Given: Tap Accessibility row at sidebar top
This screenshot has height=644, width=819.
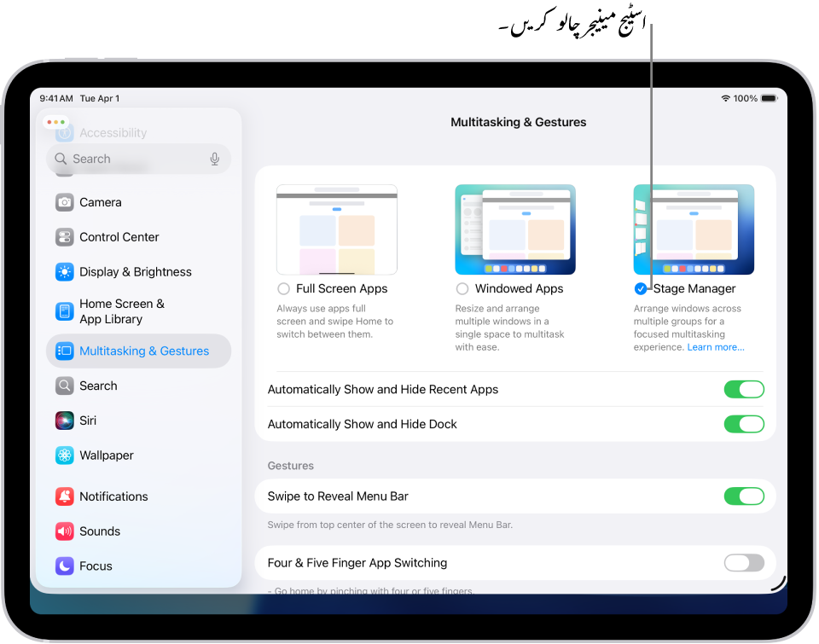Looking at the screenshot, I should click(113, 133).
